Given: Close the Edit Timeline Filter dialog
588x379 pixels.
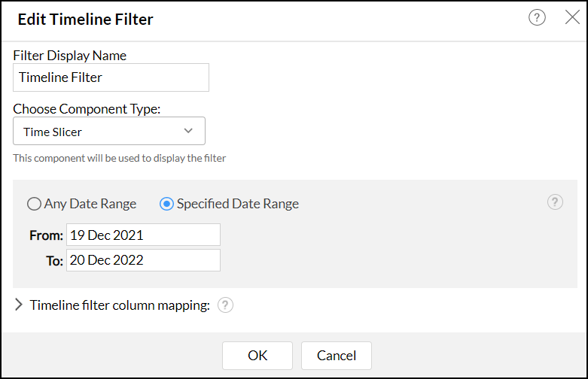Looking at the screenshot, I should 572,18.
